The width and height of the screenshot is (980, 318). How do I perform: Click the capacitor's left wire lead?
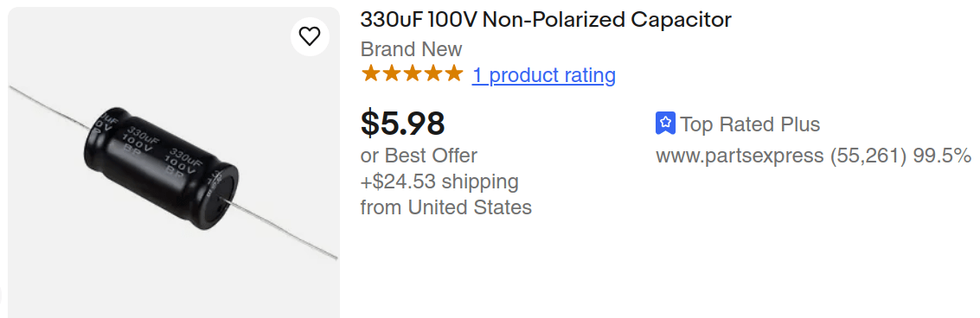tap(51, 108)
